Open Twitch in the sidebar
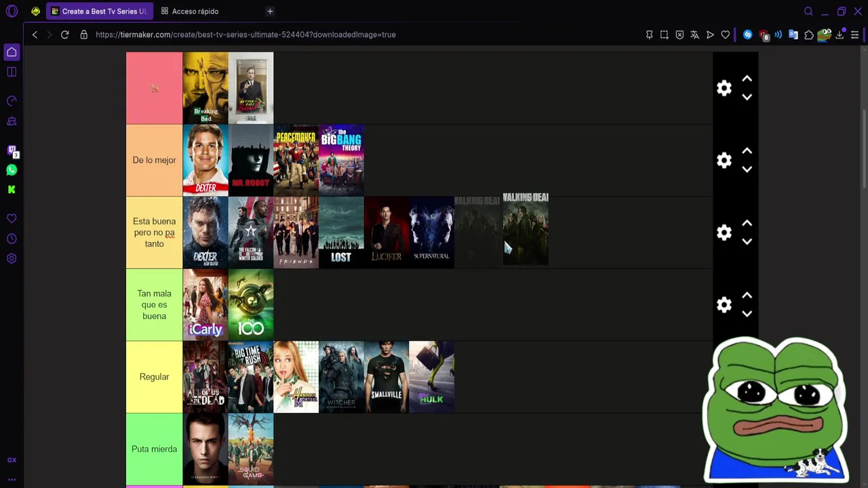Image resolution: width=868 pixels, height=488 pixels. click(12, 150)
